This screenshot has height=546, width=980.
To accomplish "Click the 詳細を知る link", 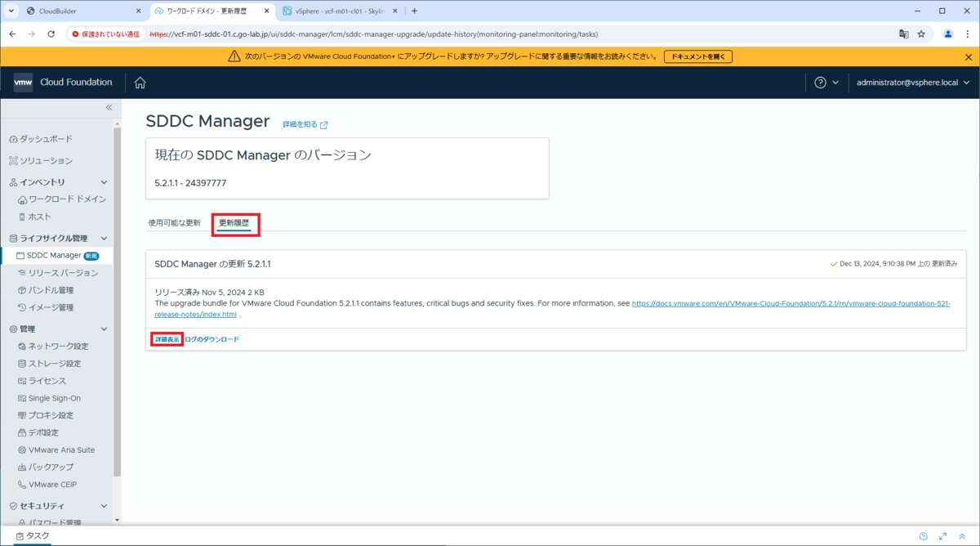I will [x=300, y=125].
